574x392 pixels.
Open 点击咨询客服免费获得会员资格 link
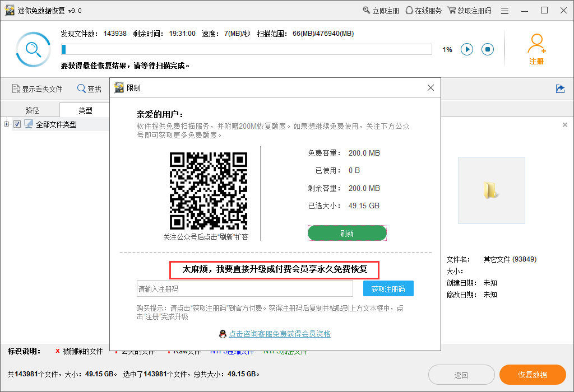tap(280, 334)
